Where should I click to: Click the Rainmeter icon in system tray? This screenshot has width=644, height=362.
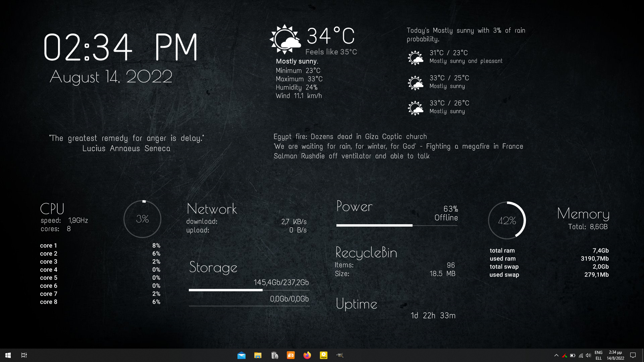[565, 355]
